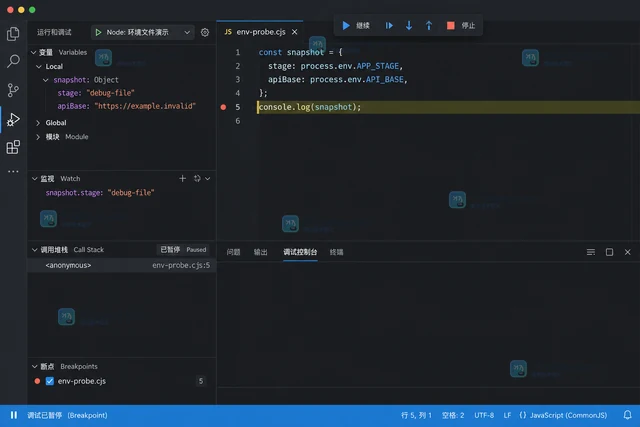This screenshot has width=640, height=427.
Task: Click the breakpoint line number 5 badge
Action: click(200, 381)
